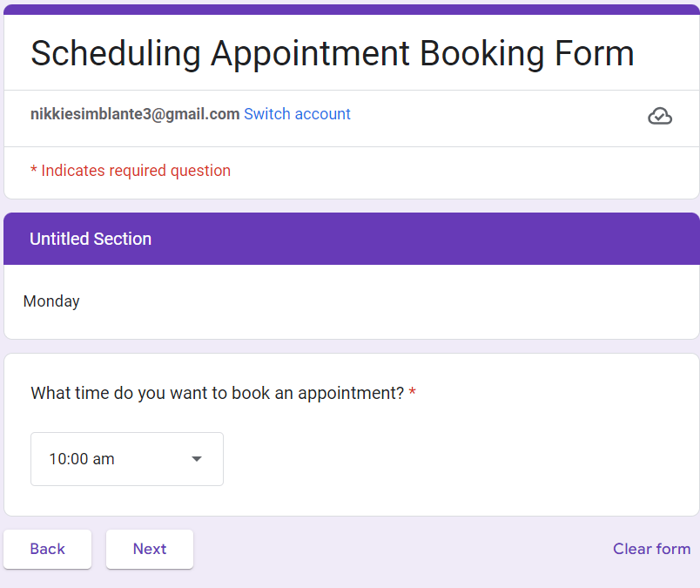Open the 10:00 am time dropdown
Viewport: 700px width, 588px height.
click(x=127, y=459)
